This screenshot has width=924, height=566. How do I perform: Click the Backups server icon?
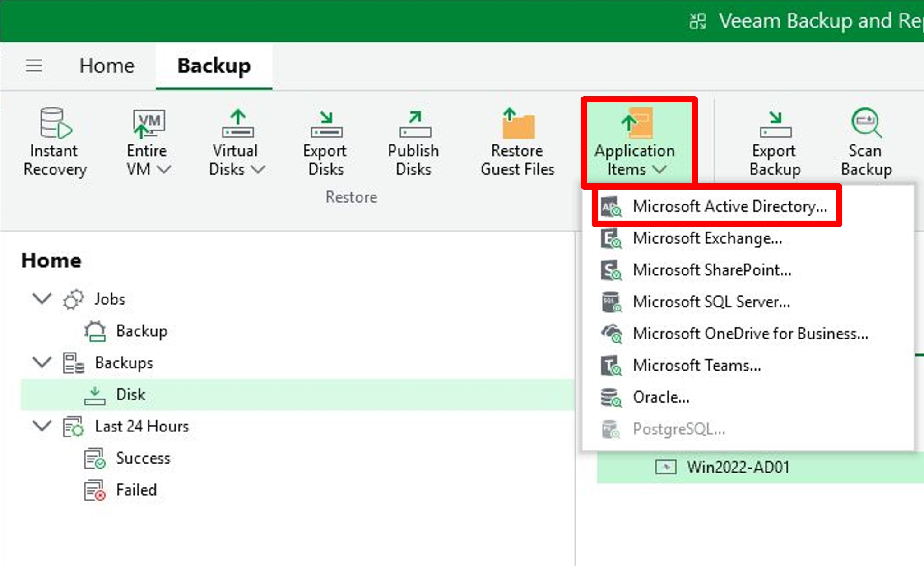[73, 363]
